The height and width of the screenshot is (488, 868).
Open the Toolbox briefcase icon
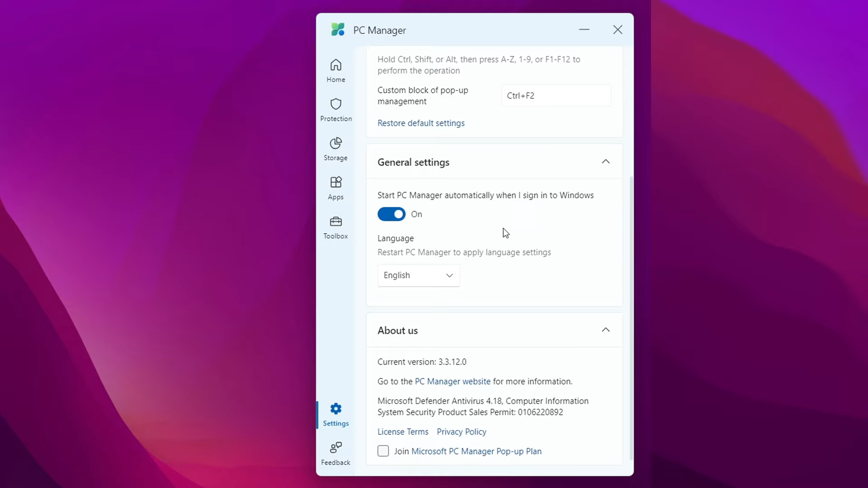[x=335, y=222]
